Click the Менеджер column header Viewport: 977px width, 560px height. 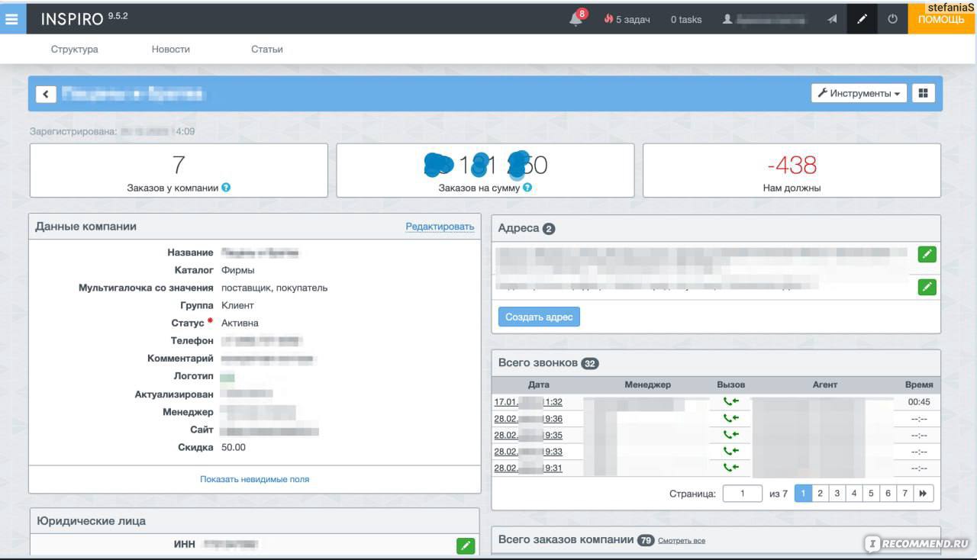tap(647, 385)
